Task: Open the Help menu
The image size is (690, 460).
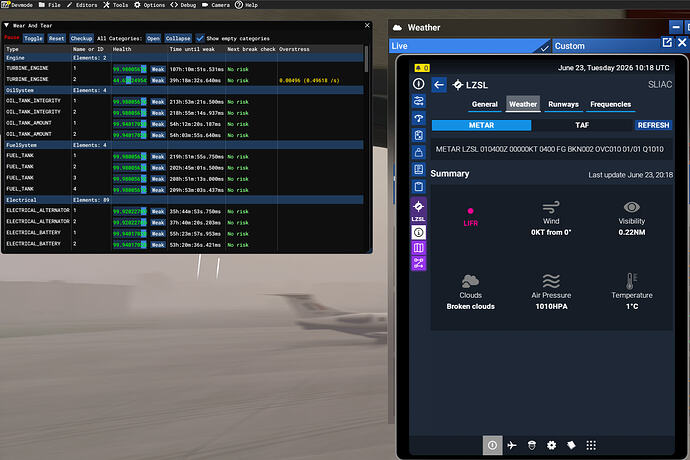Action: 246,5
